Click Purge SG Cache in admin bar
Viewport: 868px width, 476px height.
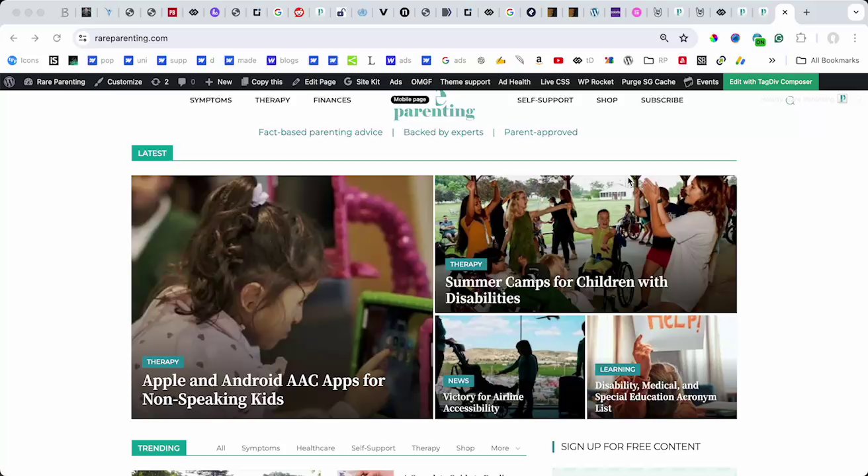click(648, 82)
